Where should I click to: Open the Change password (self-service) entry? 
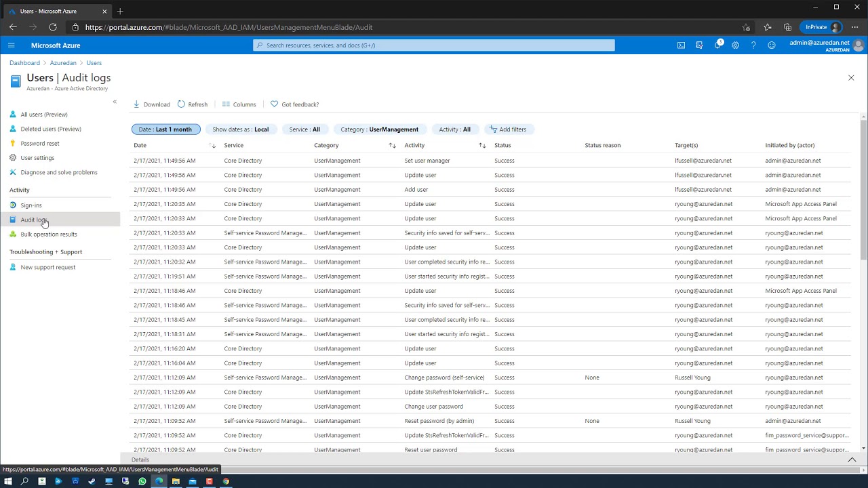pyautogui.click(x=490, y=378)
